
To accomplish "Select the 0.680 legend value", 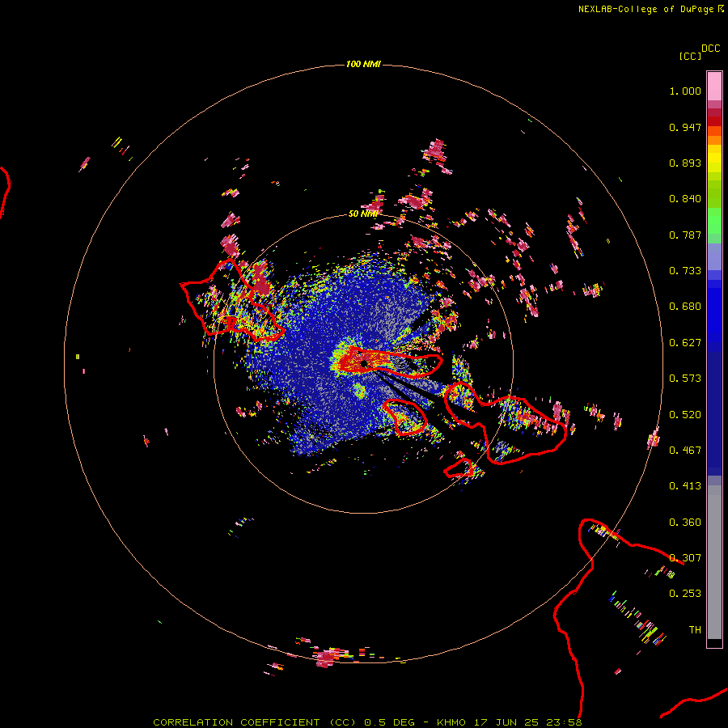I will pos(685,307).
